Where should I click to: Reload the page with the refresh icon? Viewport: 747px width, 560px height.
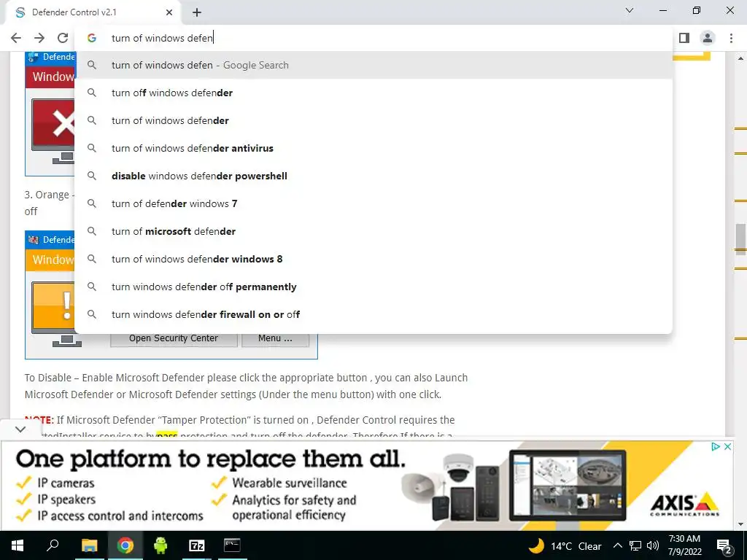click(63, 38)
